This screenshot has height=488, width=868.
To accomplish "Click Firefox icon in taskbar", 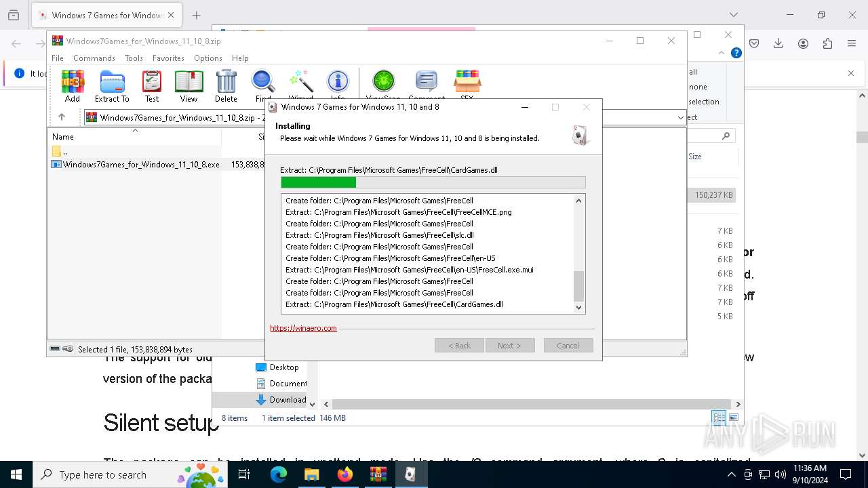I will (x=344, y=474).
